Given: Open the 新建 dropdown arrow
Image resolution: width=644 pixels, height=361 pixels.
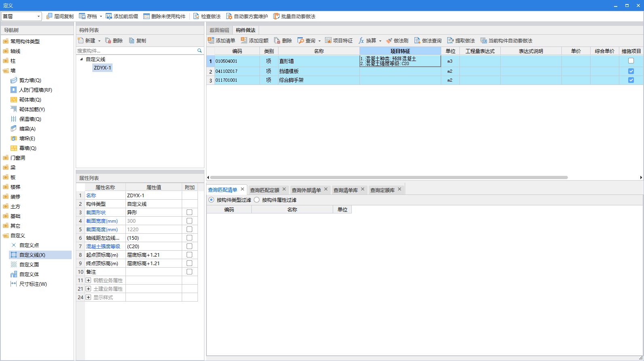Looking at the screenshot, I should pyautogui.click(x=99, y=41).
